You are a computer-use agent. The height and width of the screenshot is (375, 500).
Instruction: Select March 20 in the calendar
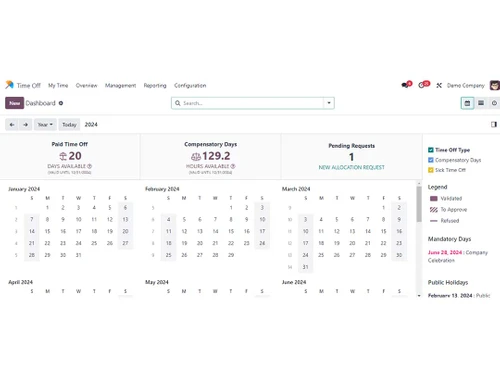pos(352,243)
